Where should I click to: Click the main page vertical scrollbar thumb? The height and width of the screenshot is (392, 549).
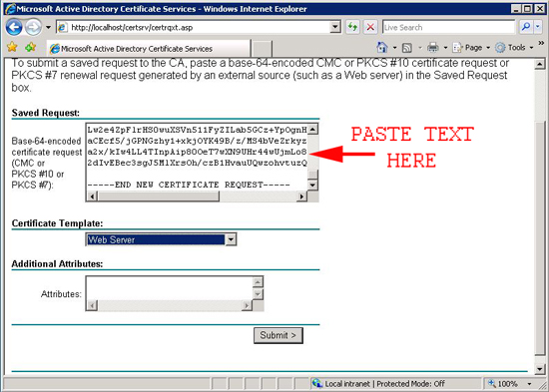pos(540,238)
